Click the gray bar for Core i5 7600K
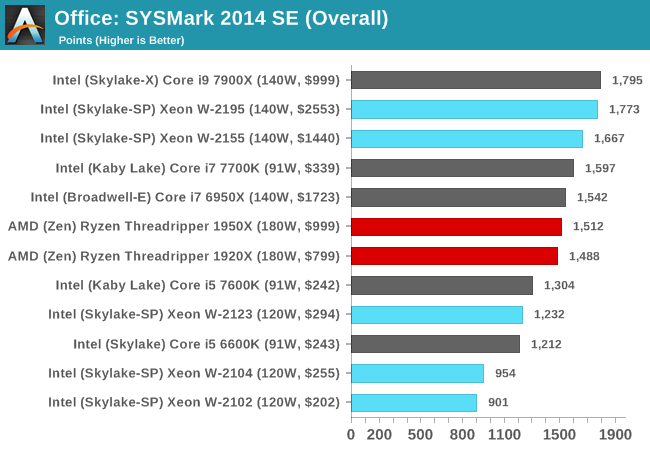Screen dimensions: 650x450 pyautogui.click(x=442, y=285)
